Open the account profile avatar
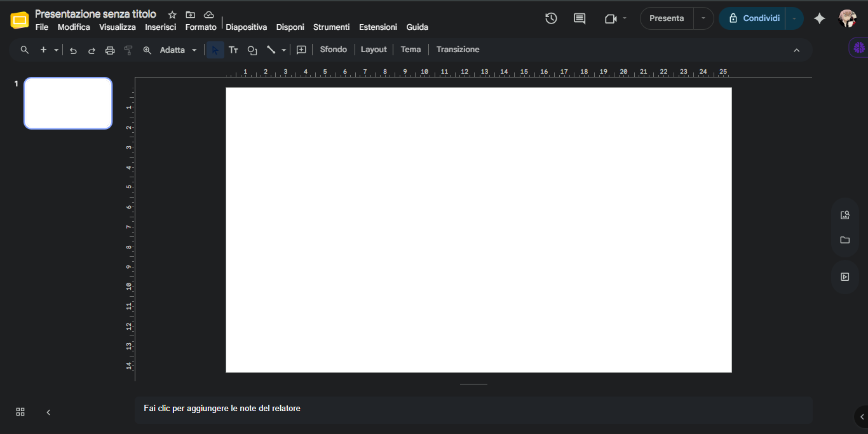 848,18
